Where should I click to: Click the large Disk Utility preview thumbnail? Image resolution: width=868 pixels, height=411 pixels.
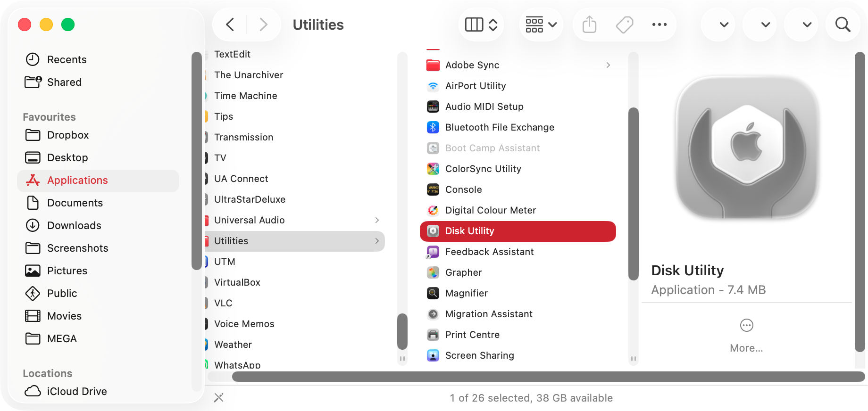[747, 148]
